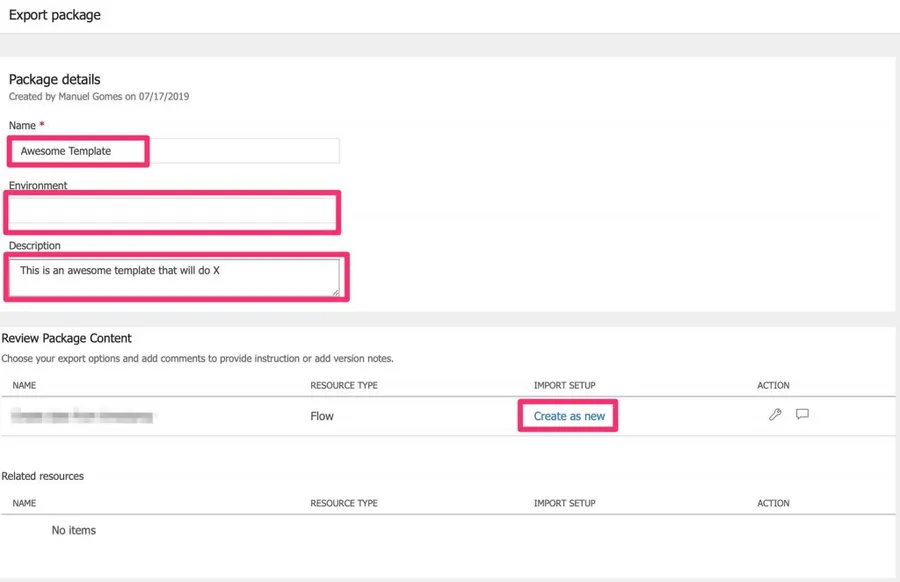Grab the Description box resize handle
The image size is (900, 582).
coord(335,292)
